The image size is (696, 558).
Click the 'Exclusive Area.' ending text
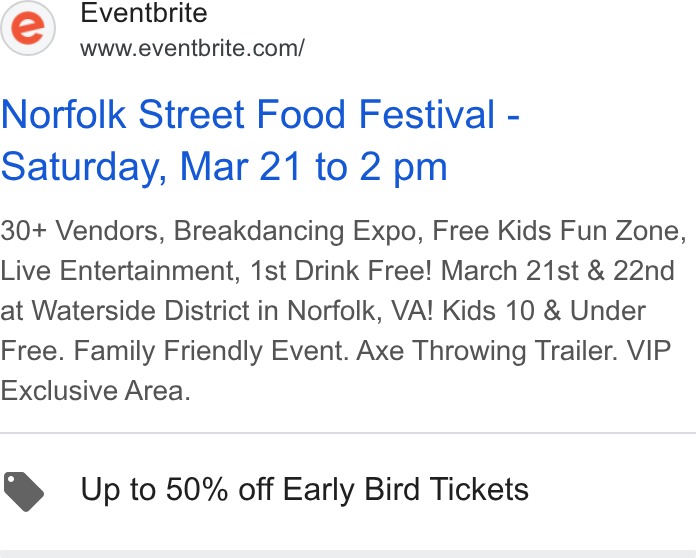click(95, 391)
